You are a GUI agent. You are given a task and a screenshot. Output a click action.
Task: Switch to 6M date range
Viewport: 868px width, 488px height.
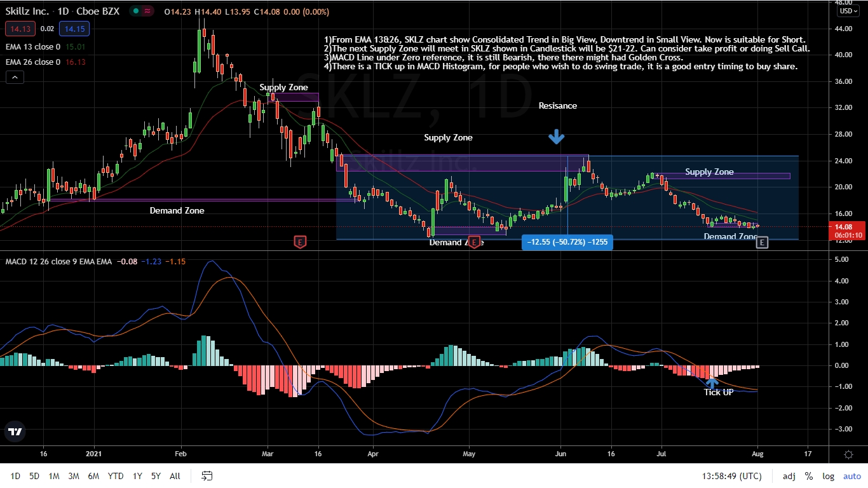[x=93, y=476]
